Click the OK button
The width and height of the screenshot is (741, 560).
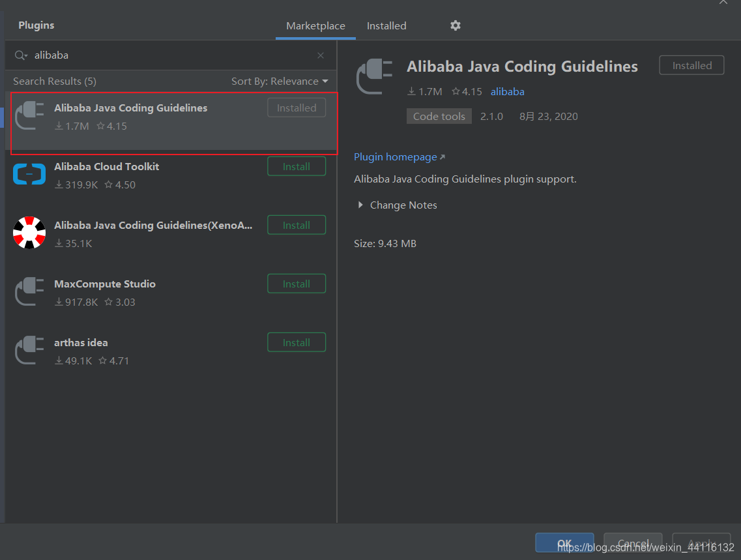[x=564, y=542]
